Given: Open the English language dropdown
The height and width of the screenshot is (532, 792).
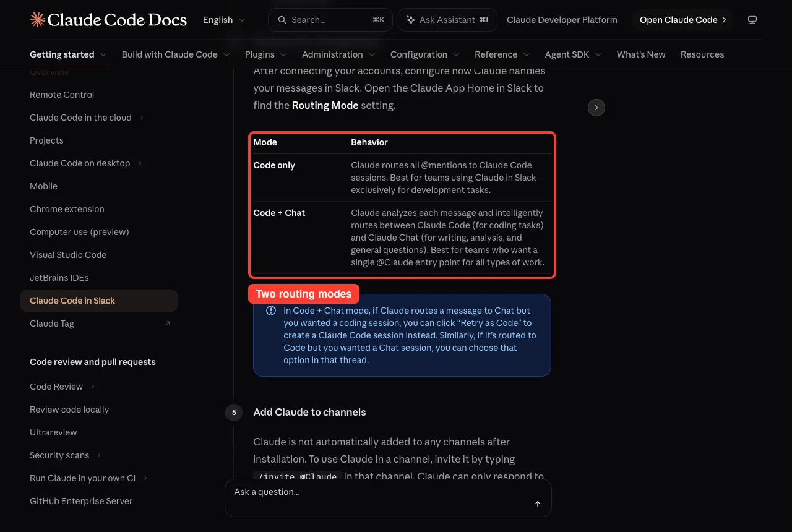Looking at the screenshot, I should [224, 20].
